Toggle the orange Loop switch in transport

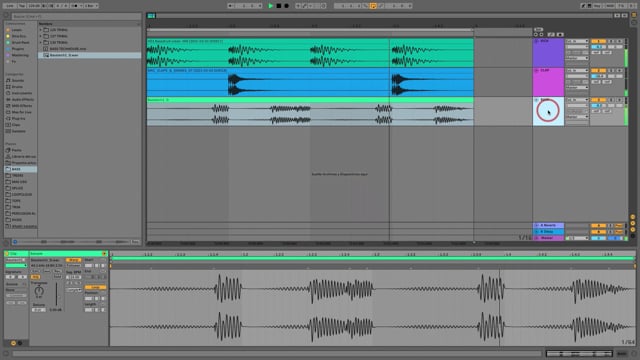[373, 6]
